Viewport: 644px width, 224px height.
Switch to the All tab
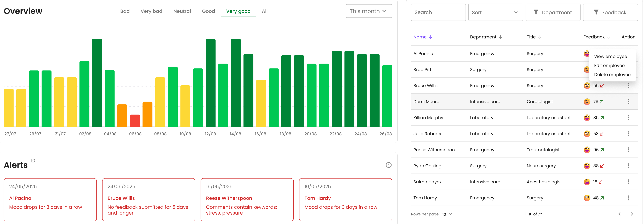tap(264, 11)
